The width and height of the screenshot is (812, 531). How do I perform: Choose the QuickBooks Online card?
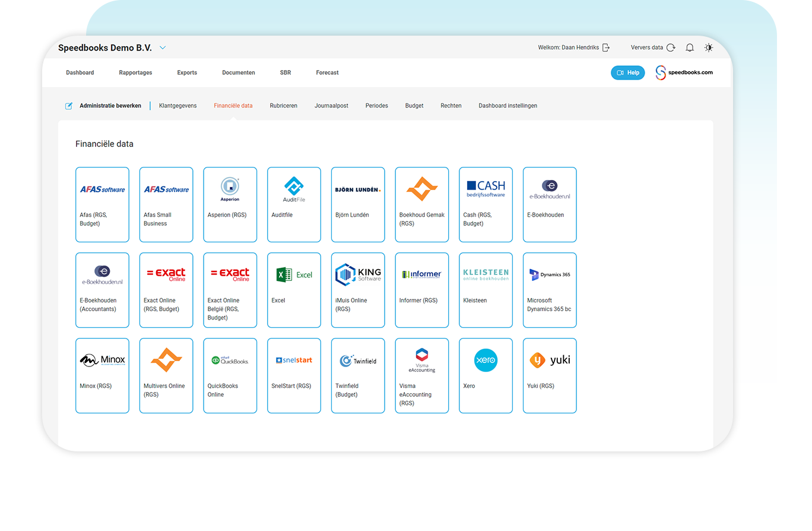pos(230,375)
